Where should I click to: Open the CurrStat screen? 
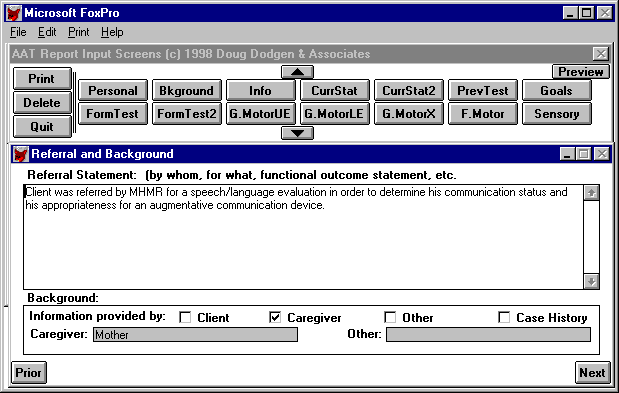pos(335,90)
